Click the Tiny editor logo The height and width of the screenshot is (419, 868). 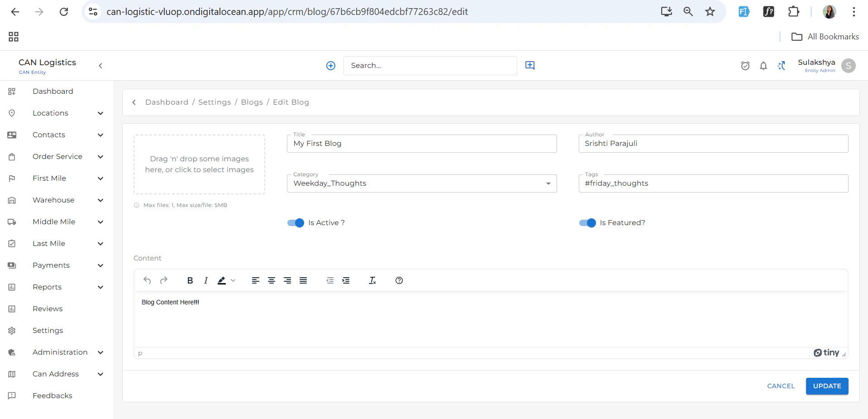pyautogui.click(x=826, y=352)
